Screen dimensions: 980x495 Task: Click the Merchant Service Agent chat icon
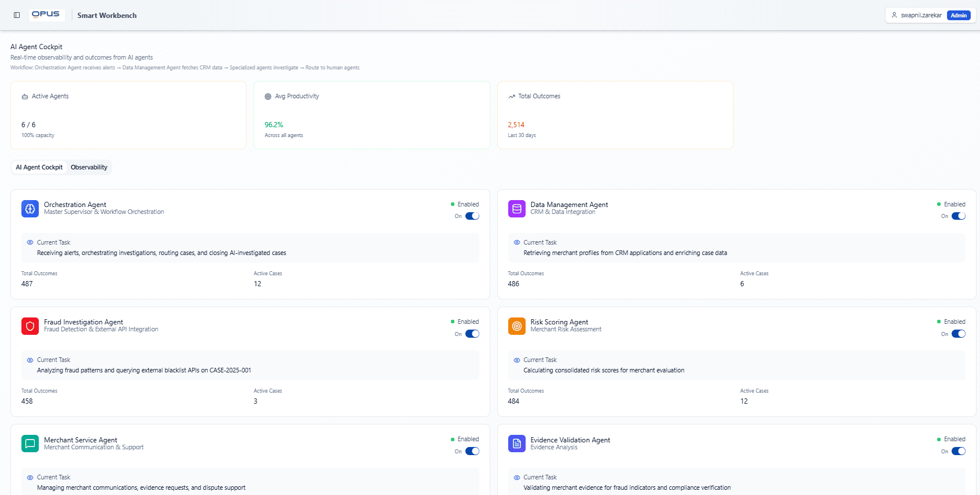(x=30, y=444)
